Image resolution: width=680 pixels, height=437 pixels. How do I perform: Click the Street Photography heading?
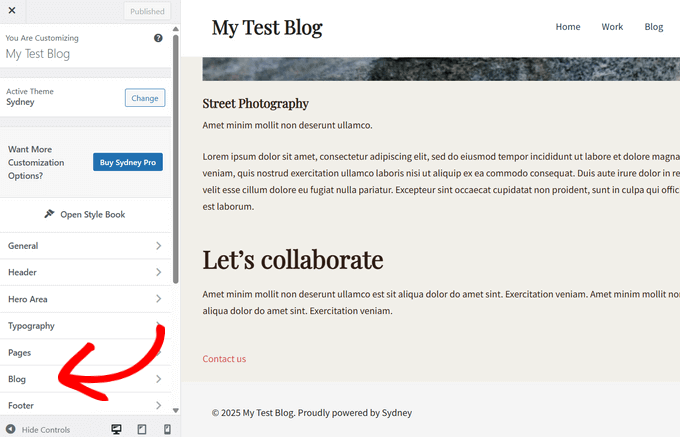pyautogui.click(x=255, y=104)
